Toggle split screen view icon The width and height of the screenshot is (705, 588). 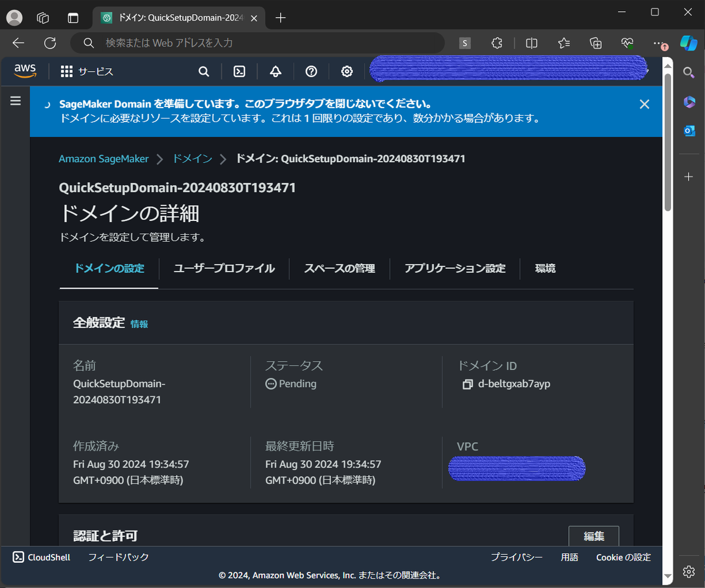click(x=532, y=43)
